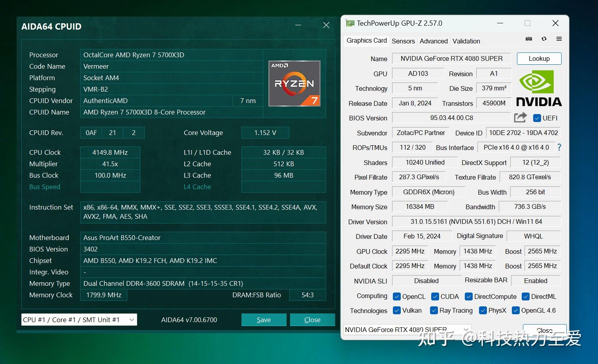
Task: Click the BIOS export share icon
Action: [x=521, y=117]
